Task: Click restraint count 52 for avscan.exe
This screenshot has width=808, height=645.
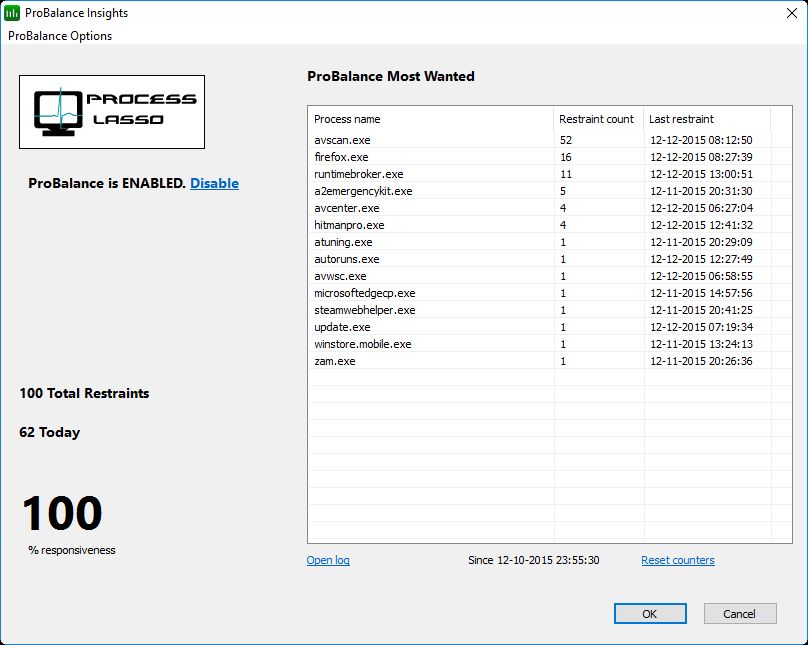Action: click(x=566, y=140)
